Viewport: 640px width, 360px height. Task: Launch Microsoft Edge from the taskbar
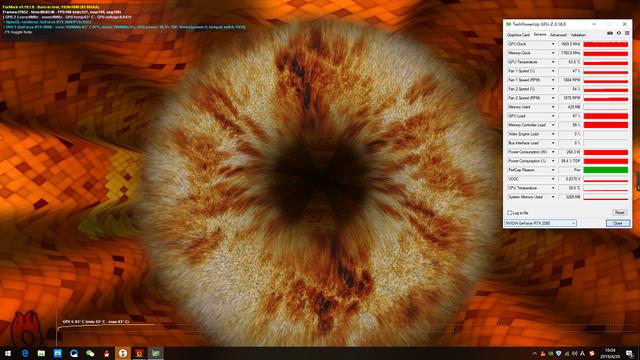point(25,353)
